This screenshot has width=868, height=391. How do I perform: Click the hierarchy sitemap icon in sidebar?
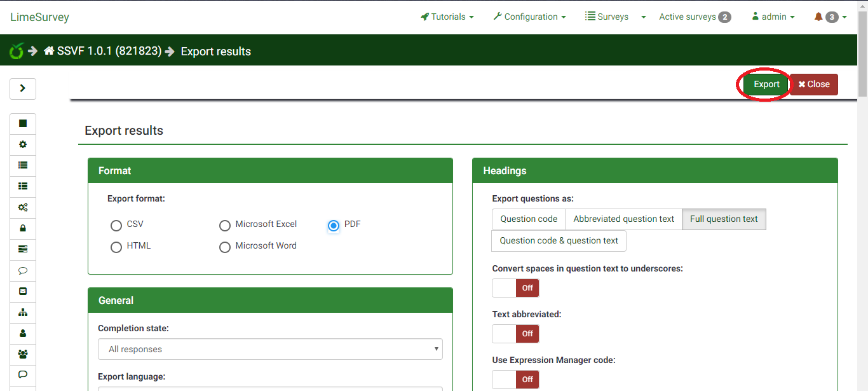click(x=23, y=312)
